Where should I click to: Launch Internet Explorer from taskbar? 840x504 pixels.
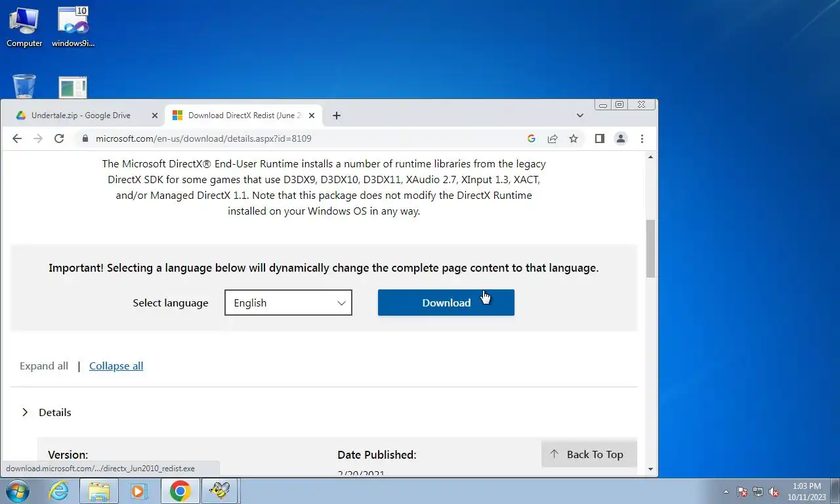point(59,491)
